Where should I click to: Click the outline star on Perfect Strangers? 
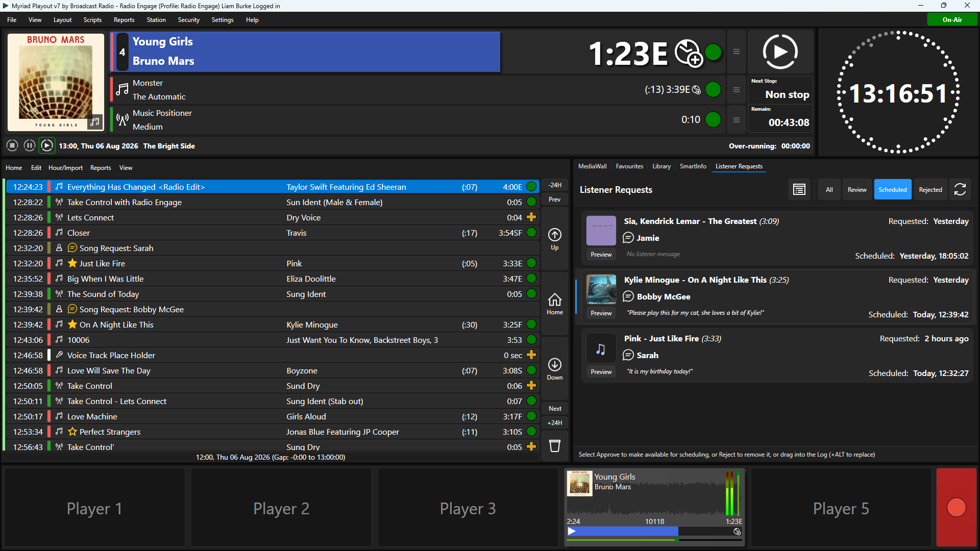pos(72,432)
